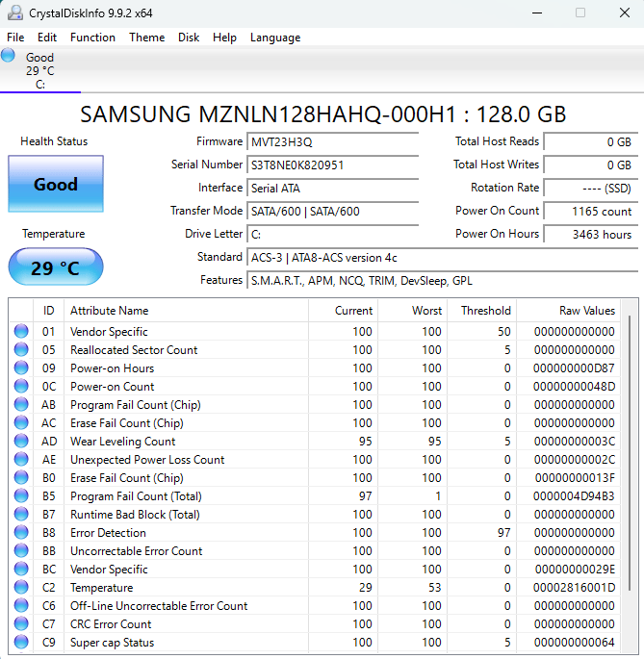Open the Help menu
The image size is (644, 659).
point(224,38)
